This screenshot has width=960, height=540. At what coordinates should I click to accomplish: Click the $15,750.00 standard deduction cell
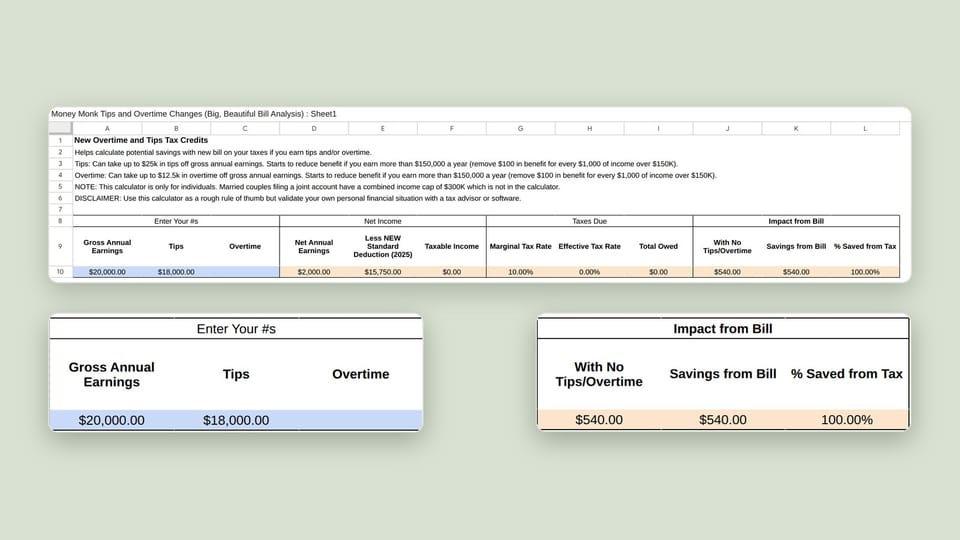[383, 272]
